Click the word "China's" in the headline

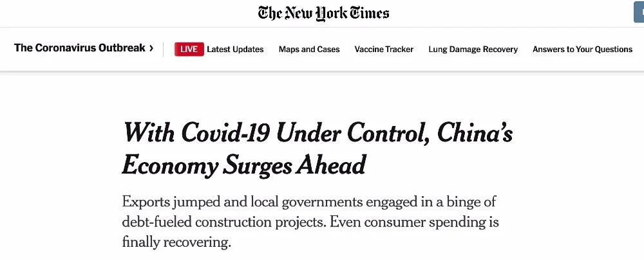pos(475,132)
